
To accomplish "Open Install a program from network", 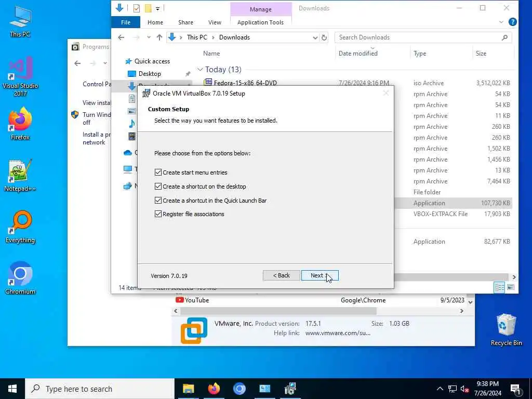I will [96, 138].
